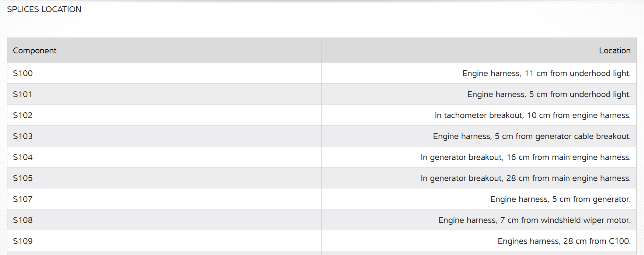644x255 pixels.
Task: Select 'Engine harness, 5 cm from generator.' text
Action: tap(560, 199)
